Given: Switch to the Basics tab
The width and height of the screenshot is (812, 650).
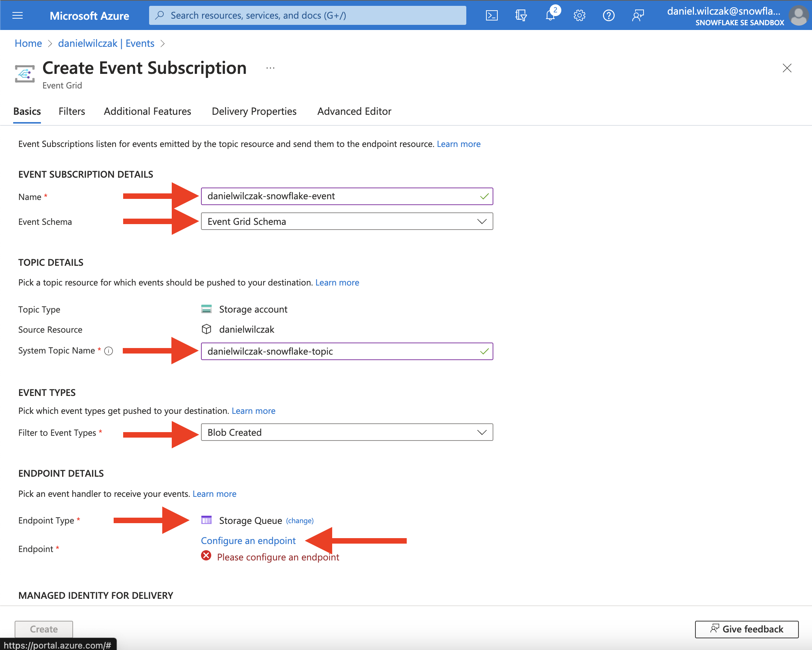Looking at the screenshot, I should (27, 112).
